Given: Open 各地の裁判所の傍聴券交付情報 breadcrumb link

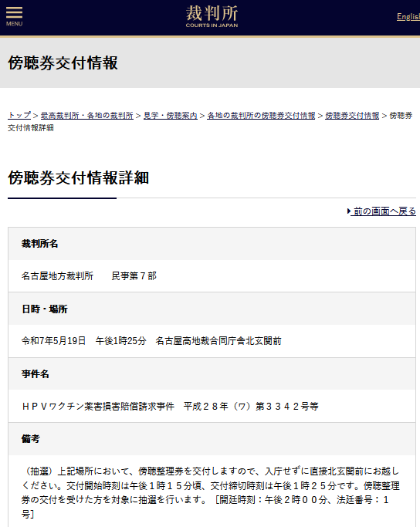Looking at the screenshot, I should click(261, 115).
